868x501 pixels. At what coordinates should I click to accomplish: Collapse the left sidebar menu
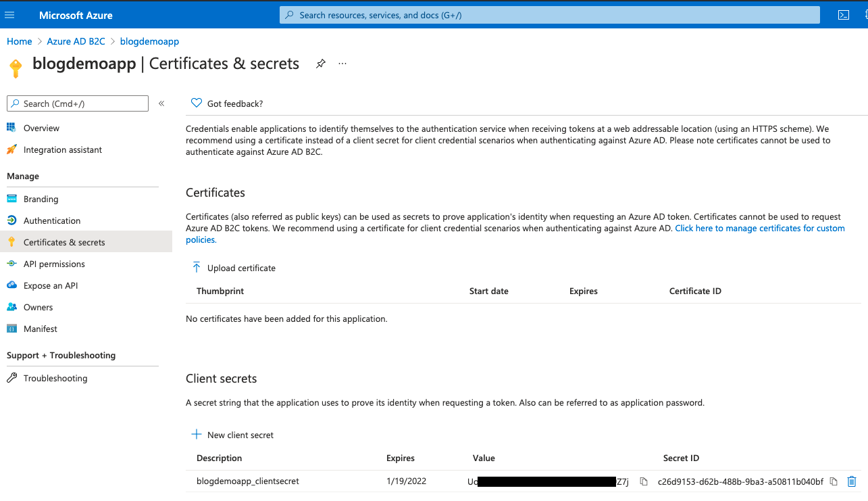(x=161, y=103)
